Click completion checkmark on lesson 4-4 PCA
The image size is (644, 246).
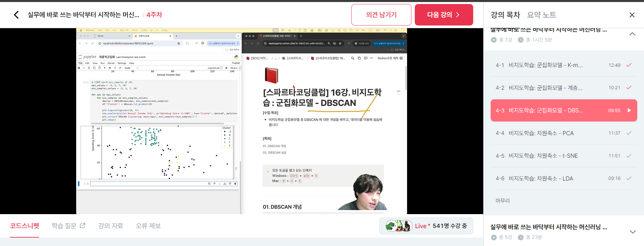click(629, 133)
